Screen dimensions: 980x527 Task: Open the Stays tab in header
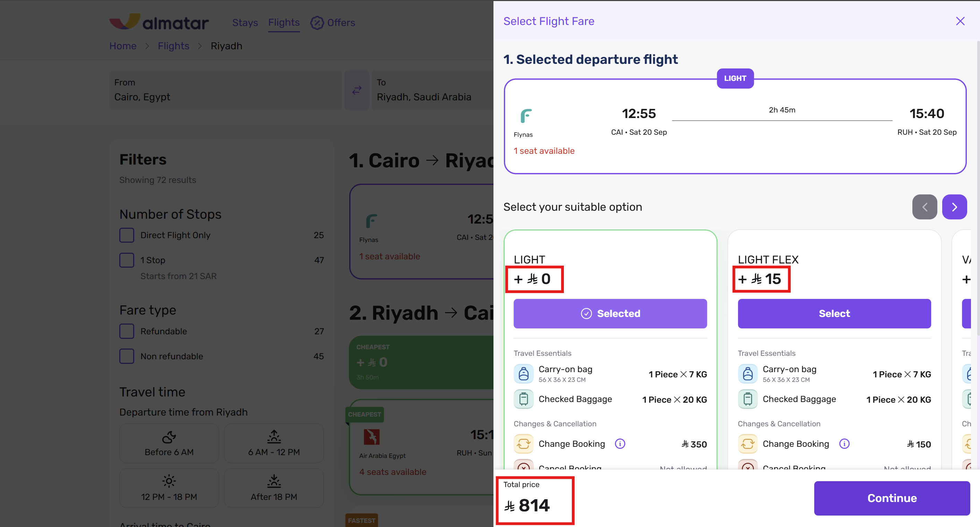pyautogui.click(x=245, y=23)
